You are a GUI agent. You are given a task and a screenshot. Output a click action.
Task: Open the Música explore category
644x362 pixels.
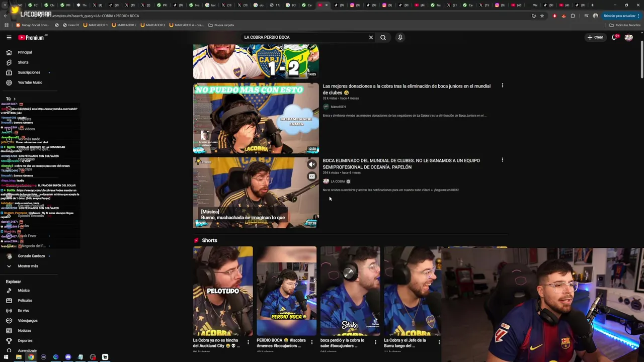(x=24, y=291)
